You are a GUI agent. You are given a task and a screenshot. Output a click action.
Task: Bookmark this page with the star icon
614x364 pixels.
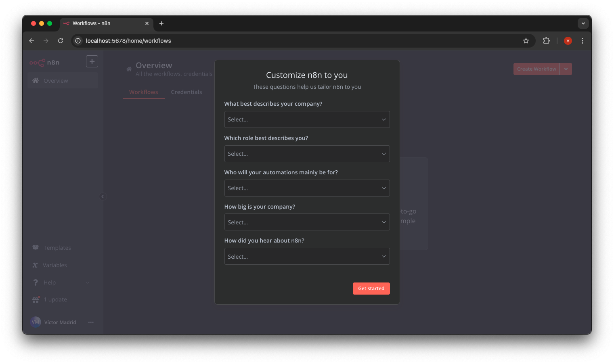point(526,41)
